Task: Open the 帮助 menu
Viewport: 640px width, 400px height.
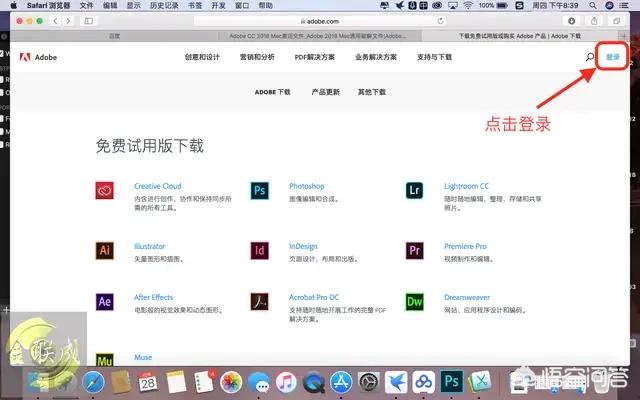Action: pyautogui.click(x=266, y=5)
